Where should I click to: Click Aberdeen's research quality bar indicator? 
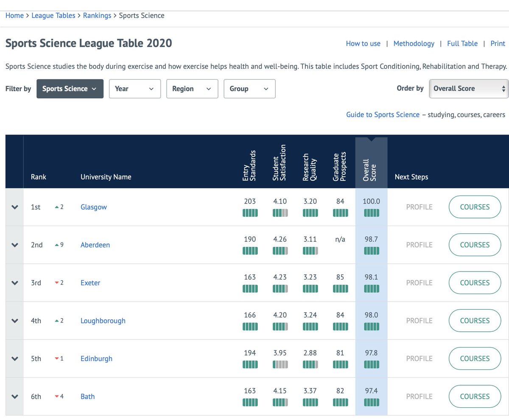[310, 251]
